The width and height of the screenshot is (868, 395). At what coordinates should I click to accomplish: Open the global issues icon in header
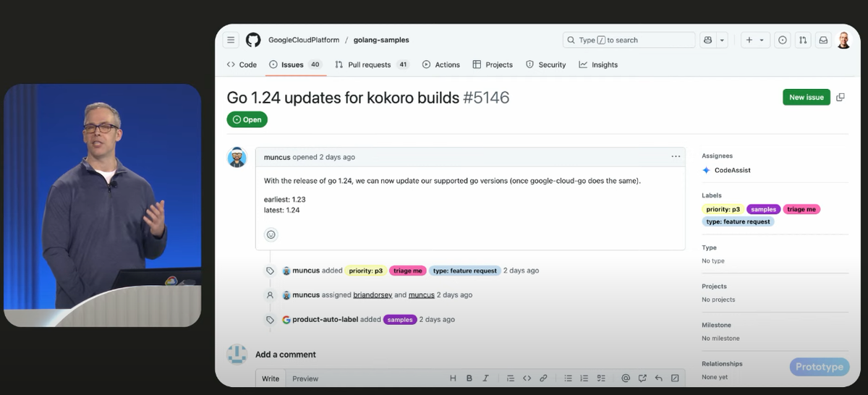click(x=782, y=41)
